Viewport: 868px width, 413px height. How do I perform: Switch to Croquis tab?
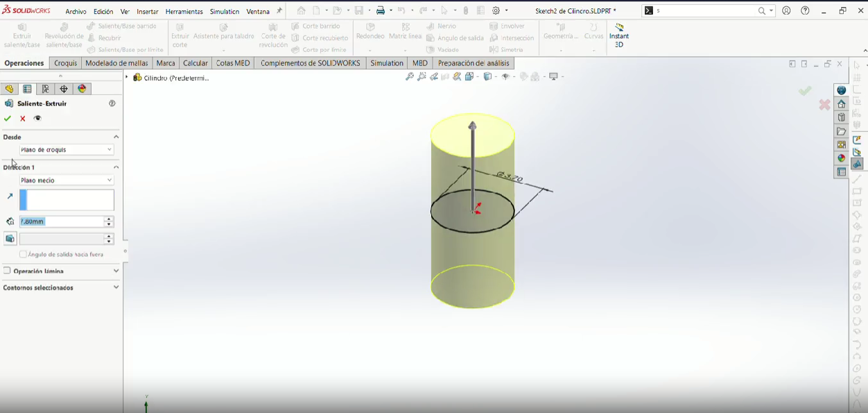point(66,63)
